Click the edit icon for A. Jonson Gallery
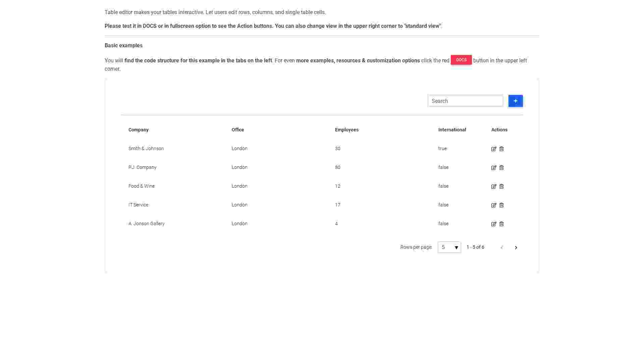The height and width of the screenshot is (362, 644). pyautogui.click(x=494, y=224)
